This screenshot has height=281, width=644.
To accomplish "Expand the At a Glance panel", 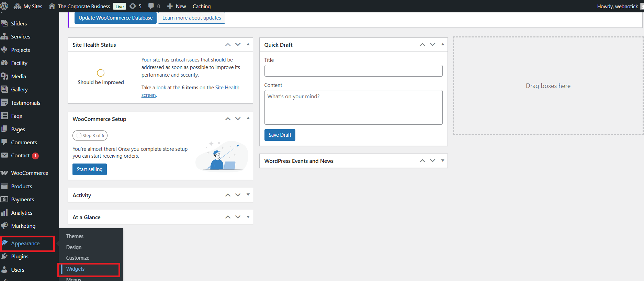I will (x=248, y=217).
